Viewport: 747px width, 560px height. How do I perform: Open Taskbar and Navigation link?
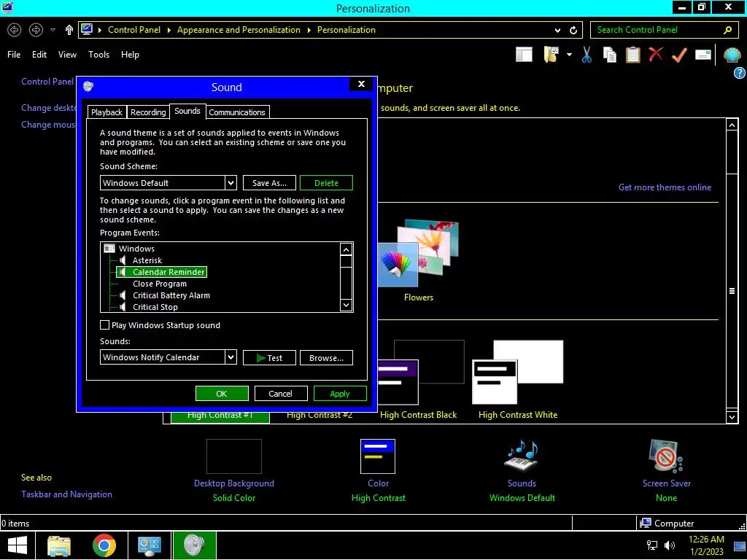66,494
